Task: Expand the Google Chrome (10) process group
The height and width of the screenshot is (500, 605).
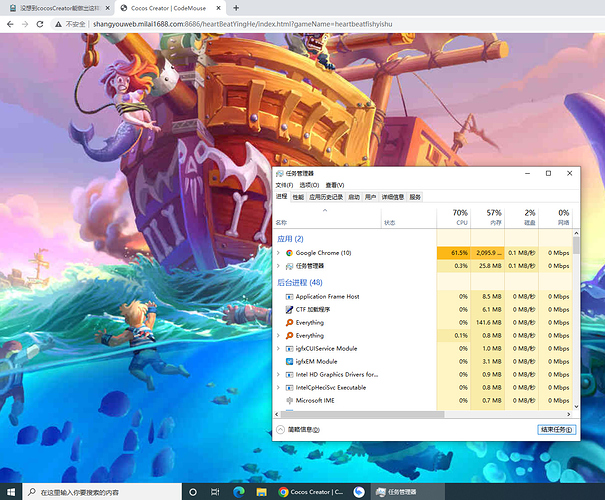Action: coord(278,253)
